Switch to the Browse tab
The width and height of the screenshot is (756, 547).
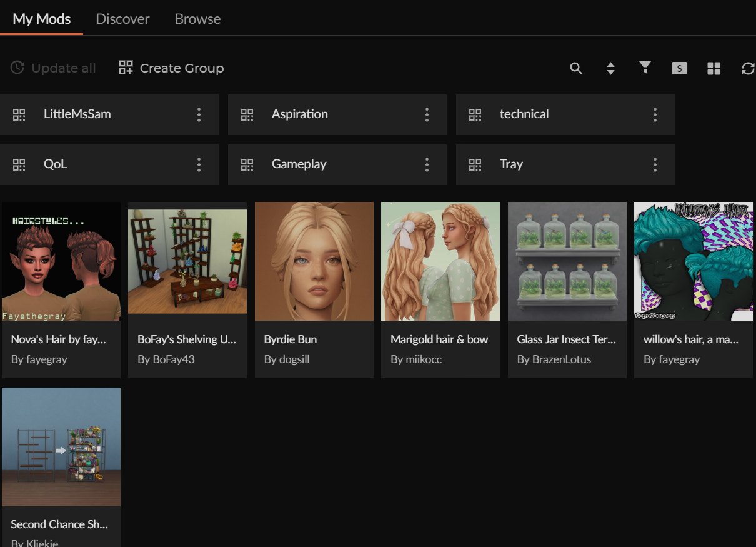tap(197, 19)
